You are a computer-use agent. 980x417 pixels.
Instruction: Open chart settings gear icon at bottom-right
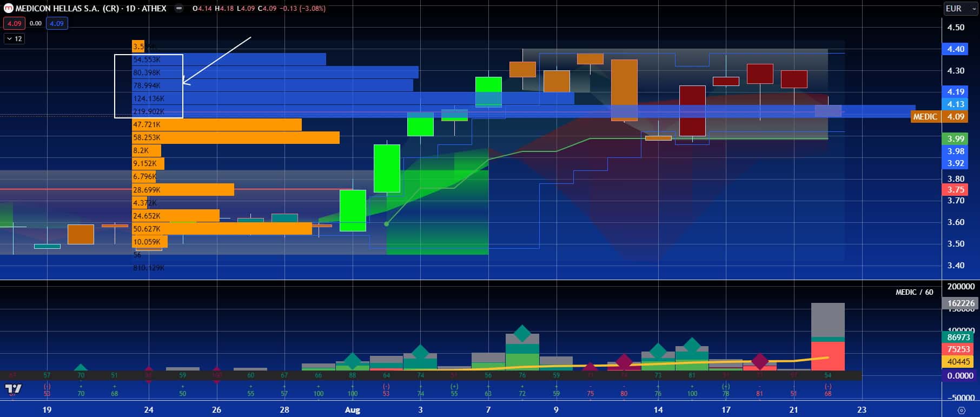pos(961,410)
